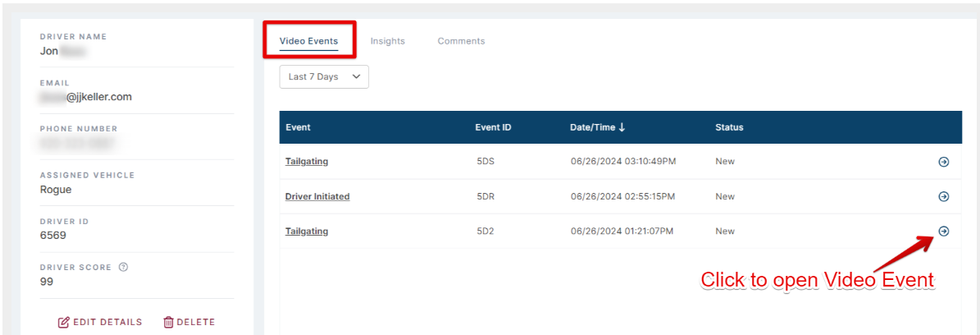Open the Driver Initiated event link
This screenshot has height=335, width=980.
[317, 196]
